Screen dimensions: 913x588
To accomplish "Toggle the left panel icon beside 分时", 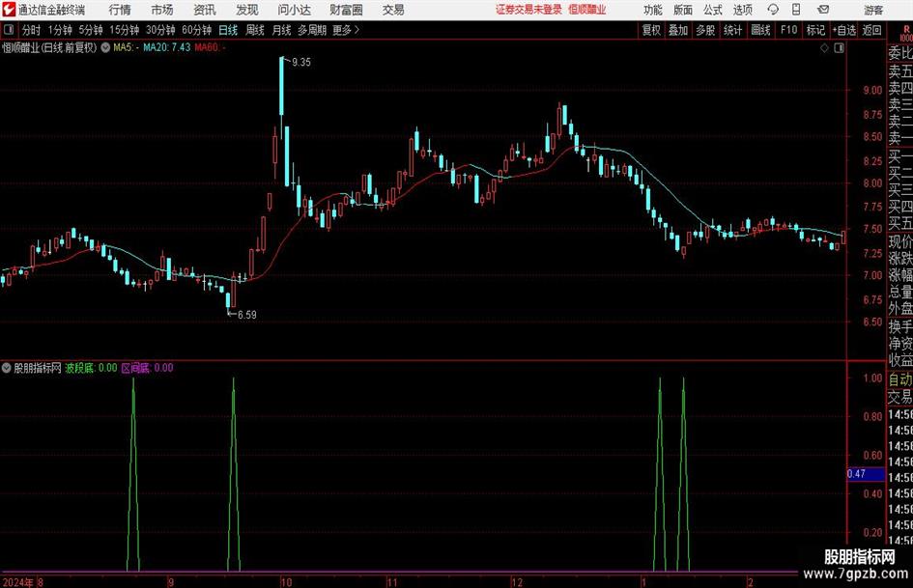I will [x=9, y=30].
